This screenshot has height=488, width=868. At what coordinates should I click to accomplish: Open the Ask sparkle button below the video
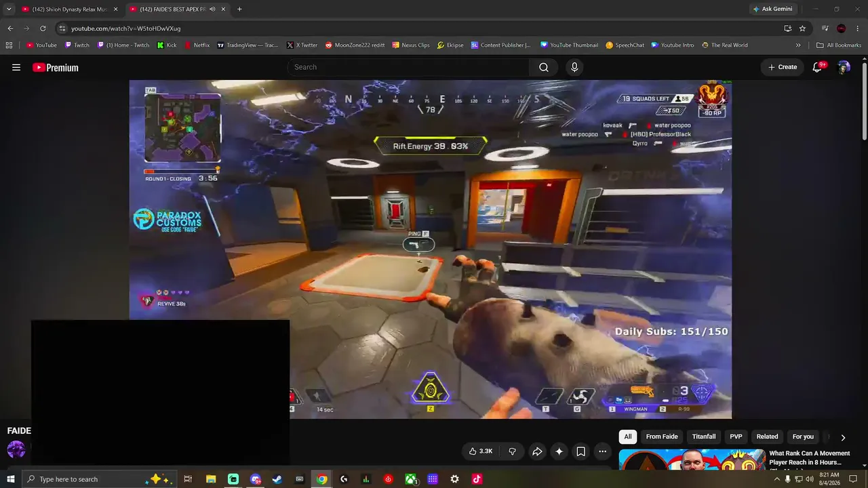[559, 451]
